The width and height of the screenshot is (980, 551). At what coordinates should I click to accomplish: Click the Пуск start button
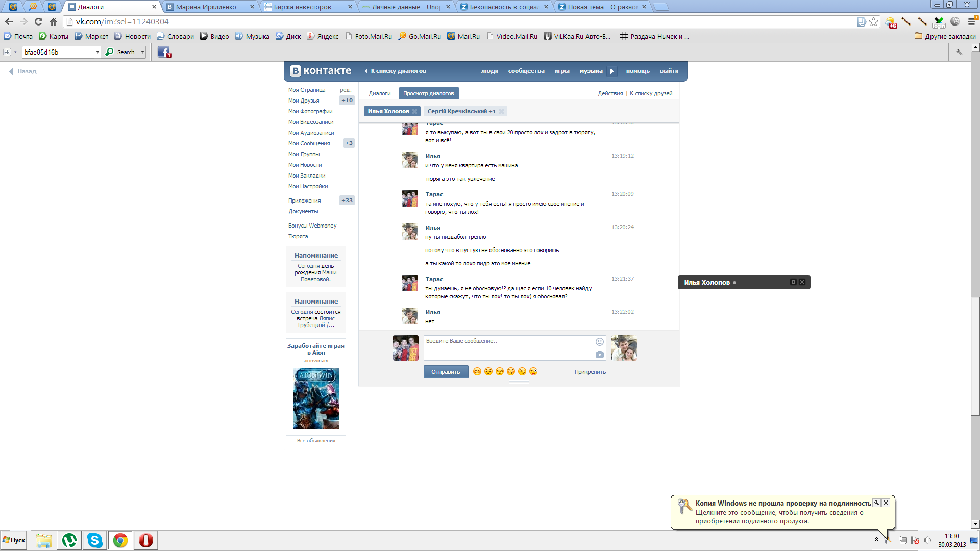pos(14,540)
